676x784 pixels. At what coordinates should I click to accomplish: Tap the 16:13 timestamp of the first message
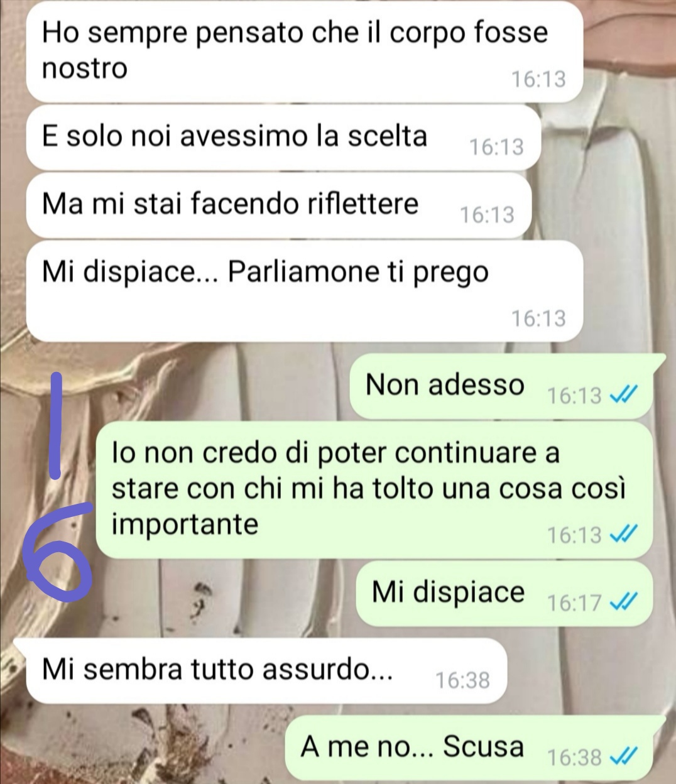(x=538, y=79)
